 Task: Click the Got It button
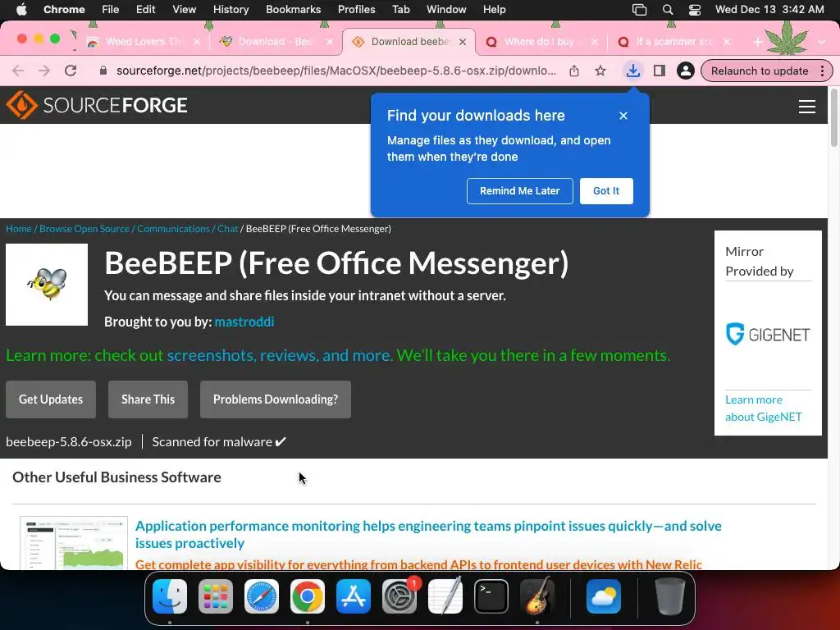pos(606,190)
